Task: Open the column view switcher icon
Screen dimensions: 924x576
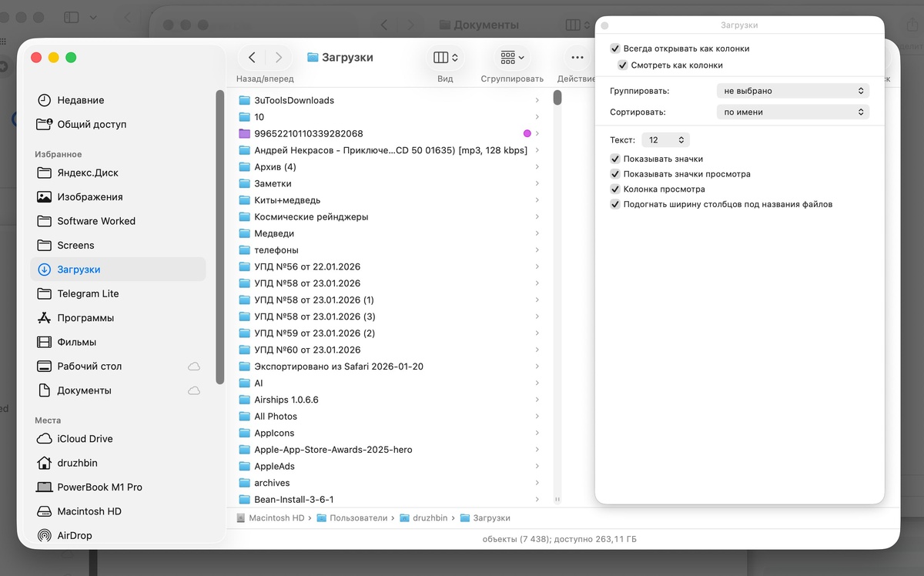Action: 446,57
